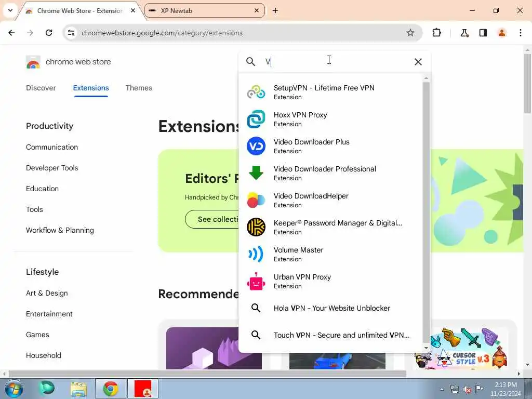The width and height of the screenshot is (532, 399).
Task: Open the Developer Tools category
Action: coord(52,168)
